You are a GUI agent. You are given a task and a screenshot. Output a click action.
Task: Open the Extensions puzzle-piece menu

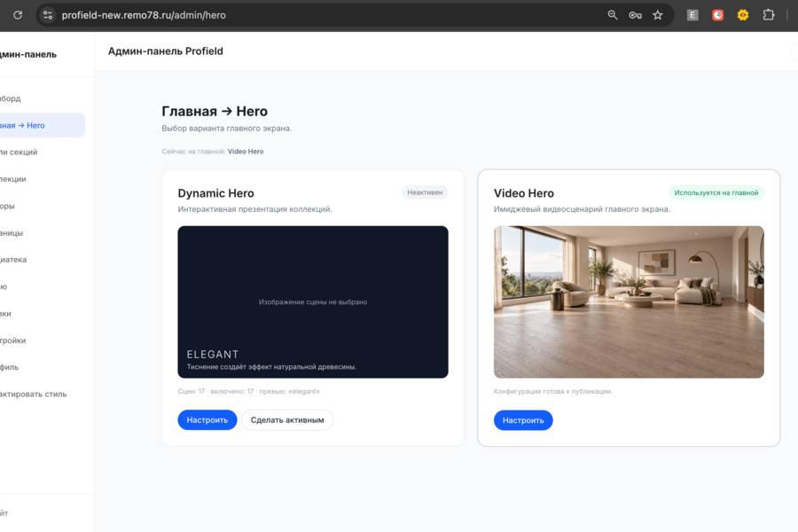click(x=769, y=15)
